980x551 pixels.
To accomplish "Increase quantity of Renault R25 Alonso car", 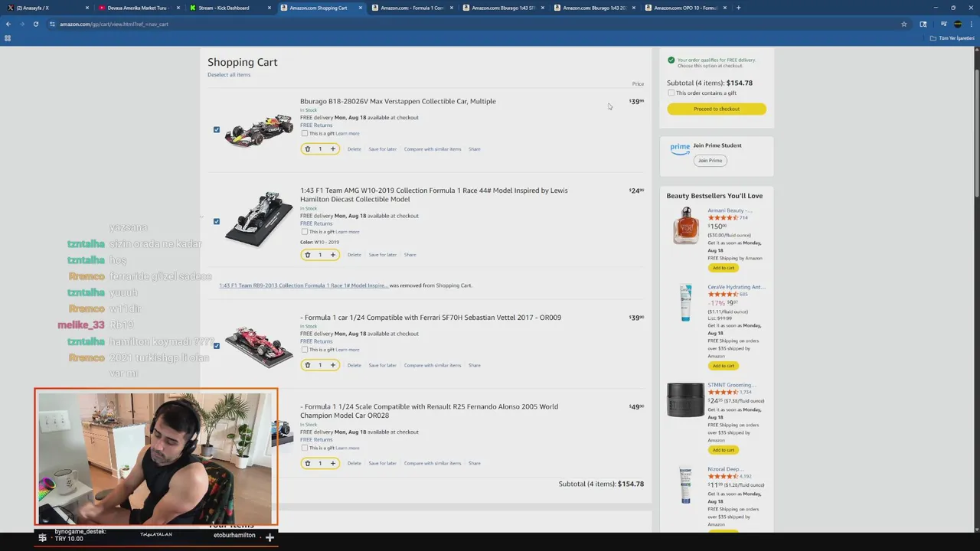I will tap(332, 463).
